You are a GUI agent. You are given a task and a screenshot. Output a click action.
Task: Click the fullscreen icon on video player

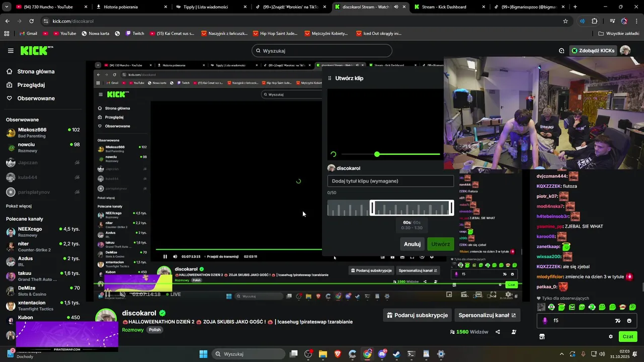pos(493,294)
